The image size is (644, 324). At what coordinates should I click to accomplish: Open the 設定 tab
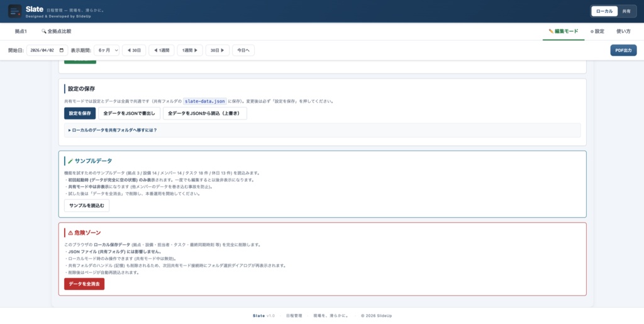coord(597,31)
